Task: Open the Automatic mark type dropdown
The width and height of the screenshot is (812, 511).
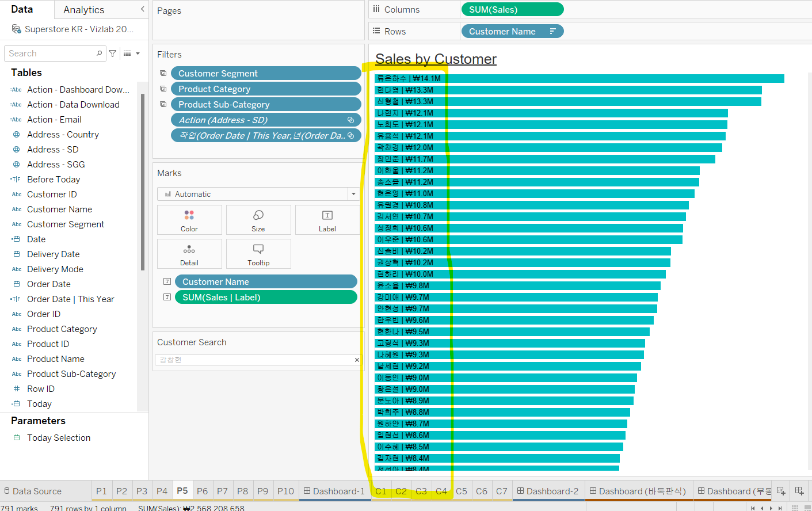Action: click(353, 194)
